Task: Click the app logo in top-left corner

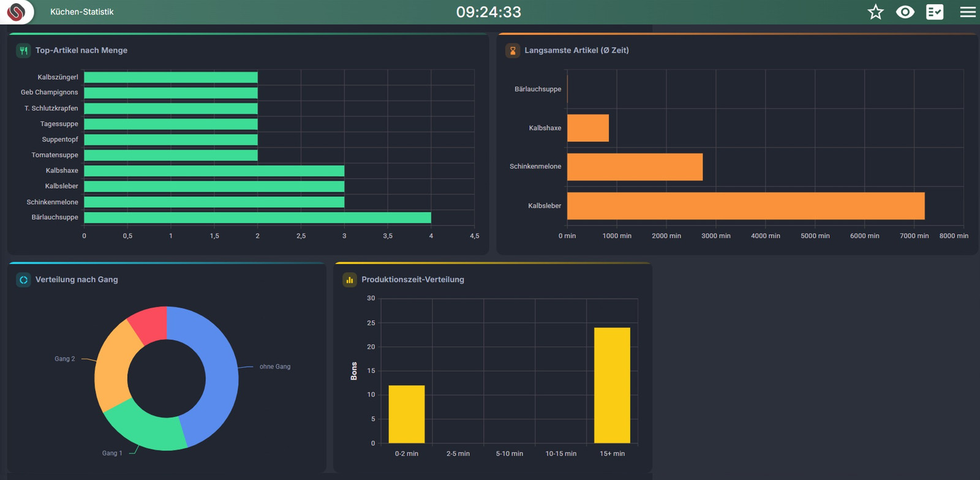Action: pos(16,12)
